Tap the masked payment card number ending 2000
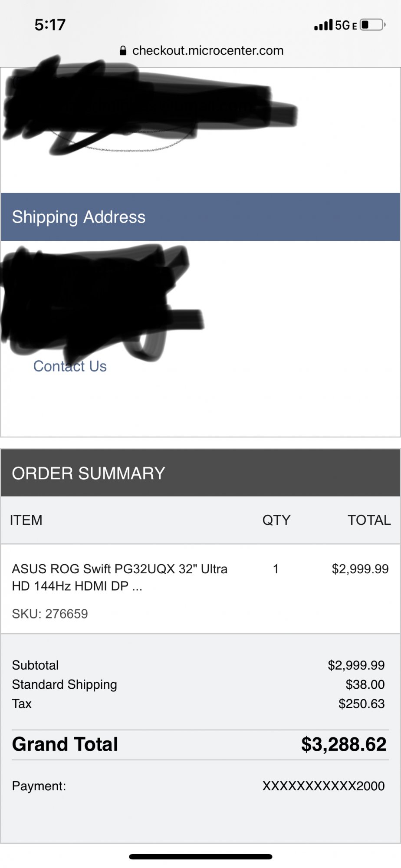Viewport: 401px width, 868px height. click(323, 786)
